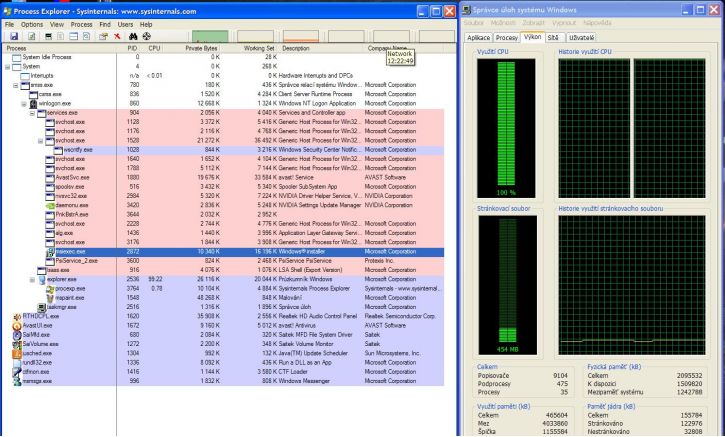Click the red X Kill Process icon

tap(117, 37)
